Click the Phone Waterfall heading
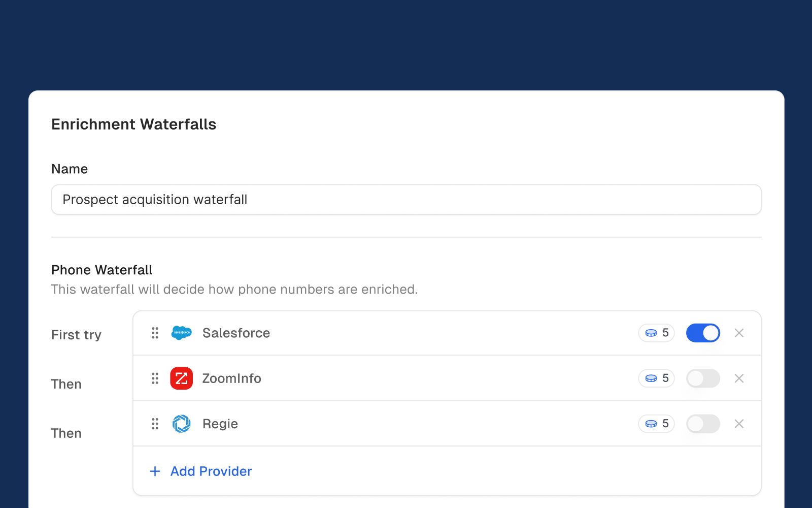 pos(101,270)
